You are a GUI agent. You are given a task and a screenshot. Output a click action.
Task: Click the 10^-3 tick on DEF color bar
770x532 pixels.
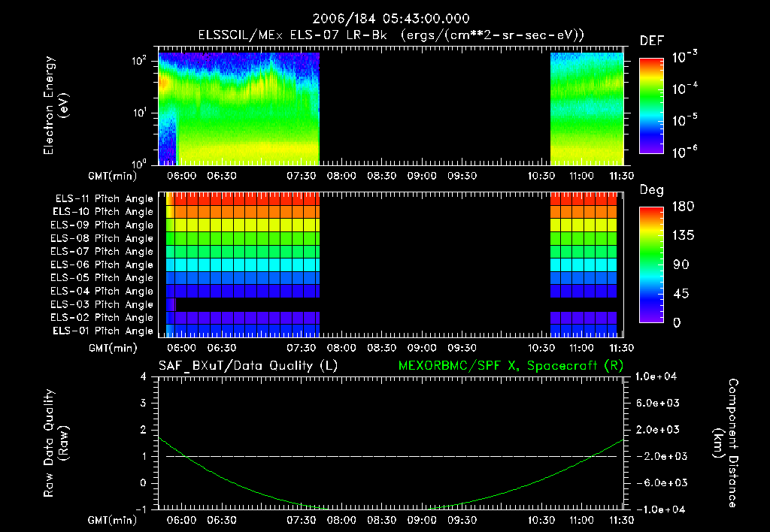pos(685,56)
